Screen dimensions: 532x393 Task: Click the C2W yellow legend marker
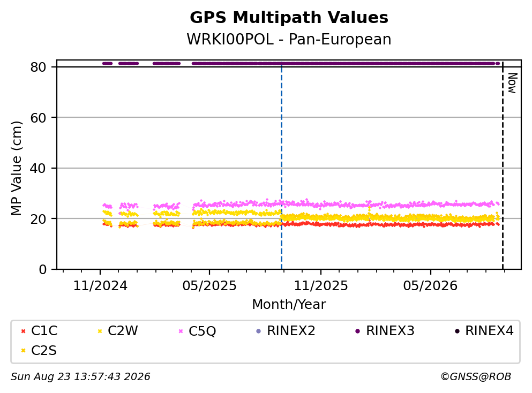(100, 331)
